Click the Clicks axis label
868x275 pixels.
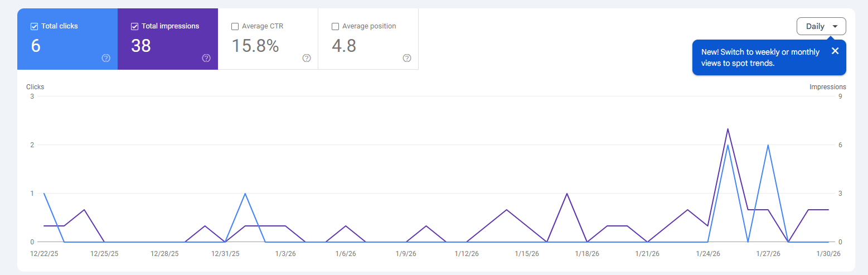click(x=35, y=87)
